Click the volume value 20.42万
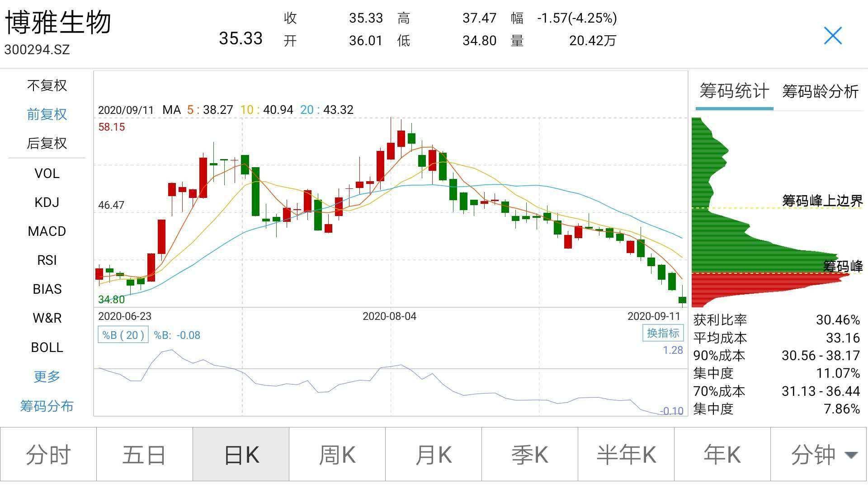 coord(593,41)
